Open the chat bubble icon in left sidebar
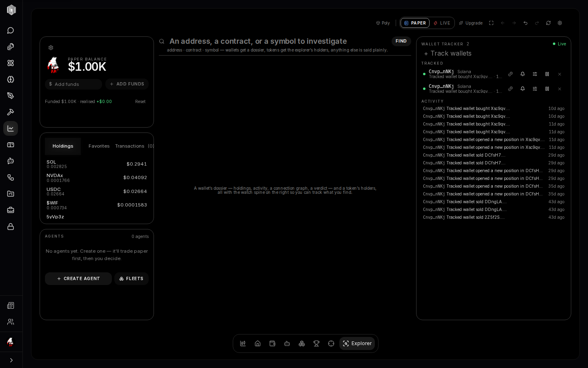Viewport: 588px width, 368px height. (x=11, y=30)
